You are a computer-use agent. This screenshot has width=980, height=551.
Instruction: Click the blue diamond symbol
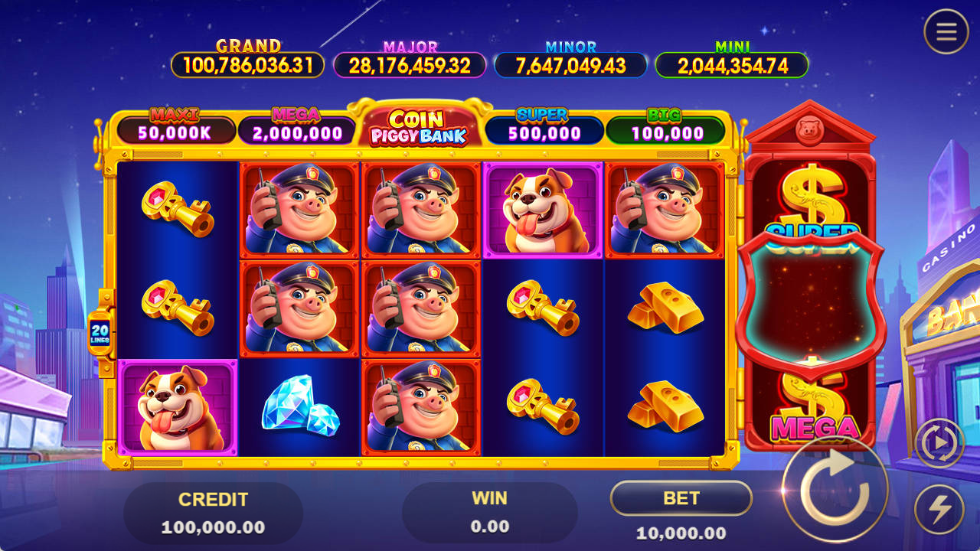point(300,406)
